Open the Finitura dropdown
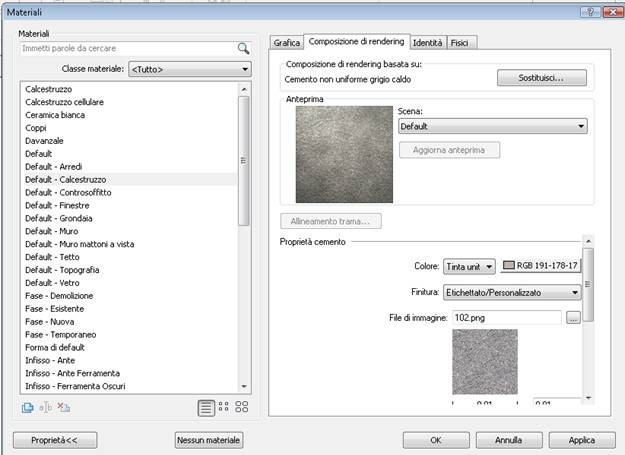Viewport: 625px width, 455px height. point(511,292)
